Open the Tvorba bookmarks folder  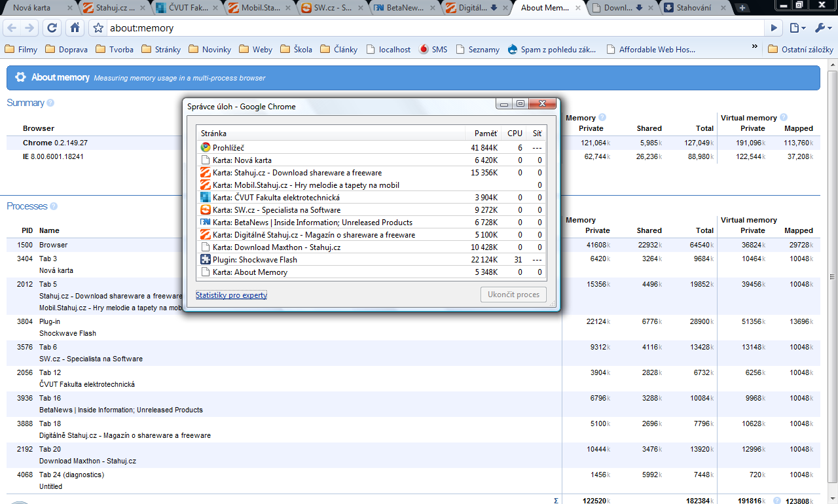[x=115, y=49]
